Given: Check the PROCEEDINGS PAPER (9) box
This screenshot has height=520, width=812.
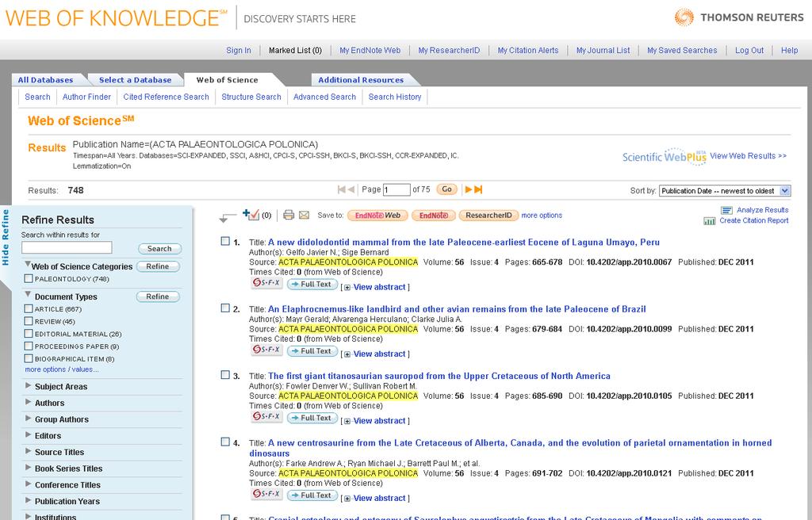Looking at the screenshot, I should pos(29,346).
